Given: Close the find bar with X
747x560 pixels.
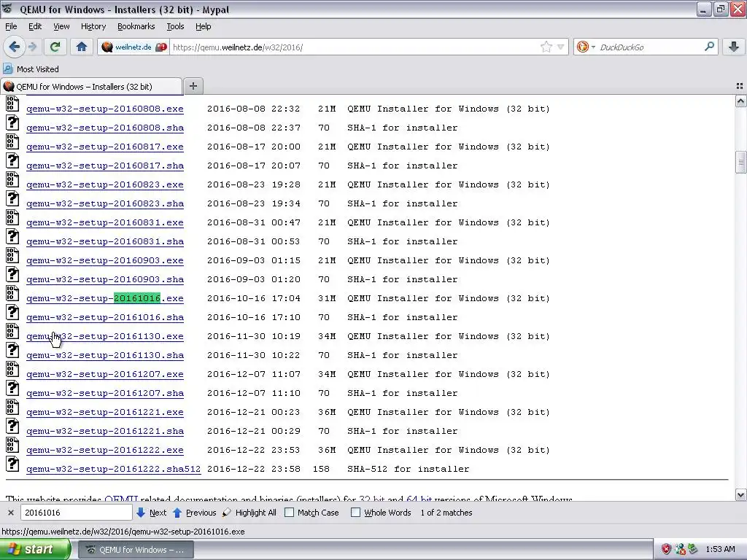Looking at the screenshot, I should tap(10, 513).
